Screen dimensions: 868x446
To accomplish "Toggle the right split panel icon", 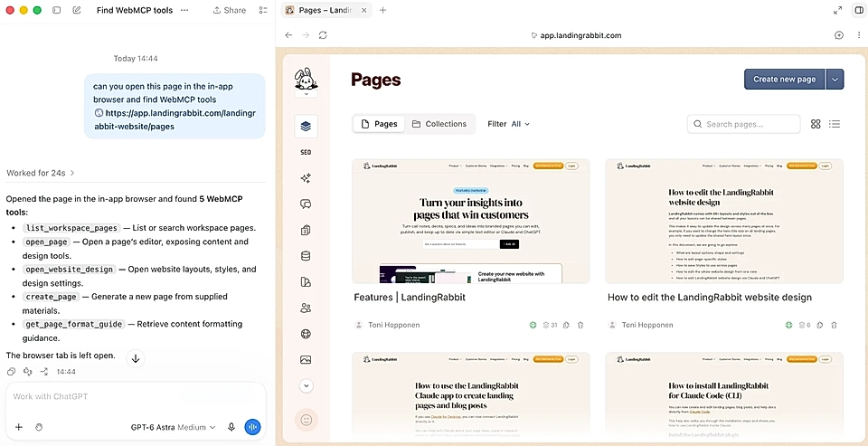I will click(x=859, y=10).
